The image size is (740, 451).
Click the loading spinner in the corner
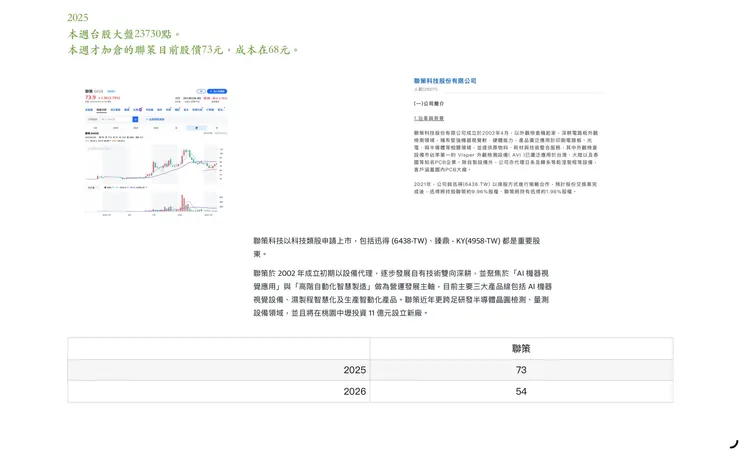coord(734,444)
